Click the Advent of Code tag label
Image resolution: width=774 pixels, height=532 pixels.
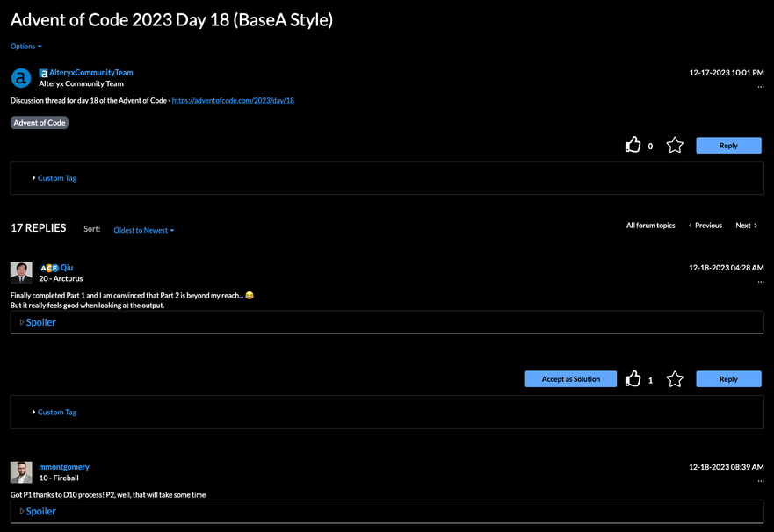[x=40, y=123]
